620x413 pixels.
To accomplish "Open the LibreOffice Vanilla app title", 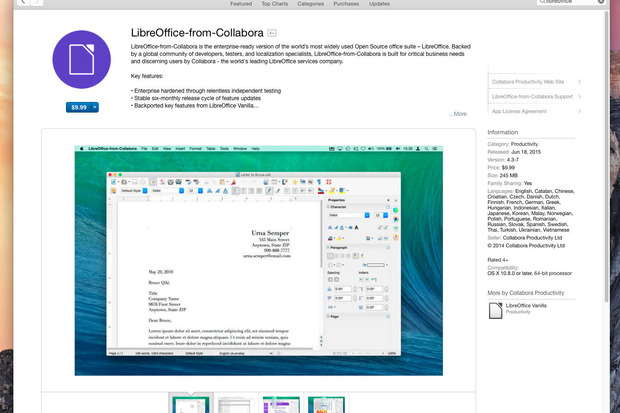I will tap(526, 305).
